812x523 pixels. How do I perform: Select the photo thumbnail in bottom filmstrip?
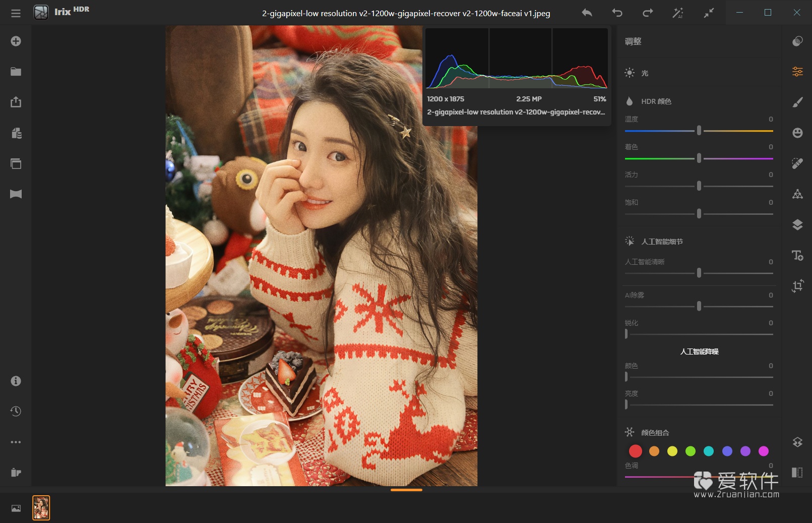pyautogui.click(x=41, y=508)
